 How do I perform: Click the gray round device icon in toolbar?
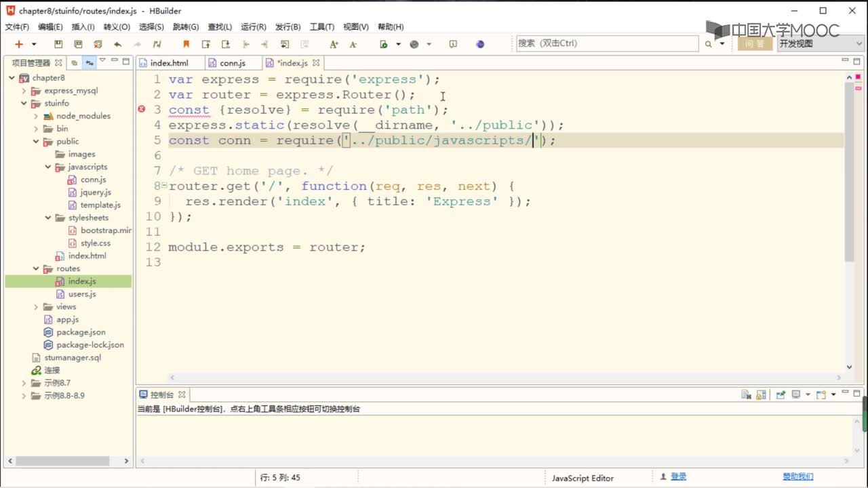pyautogui.click(x=414, y=44)
